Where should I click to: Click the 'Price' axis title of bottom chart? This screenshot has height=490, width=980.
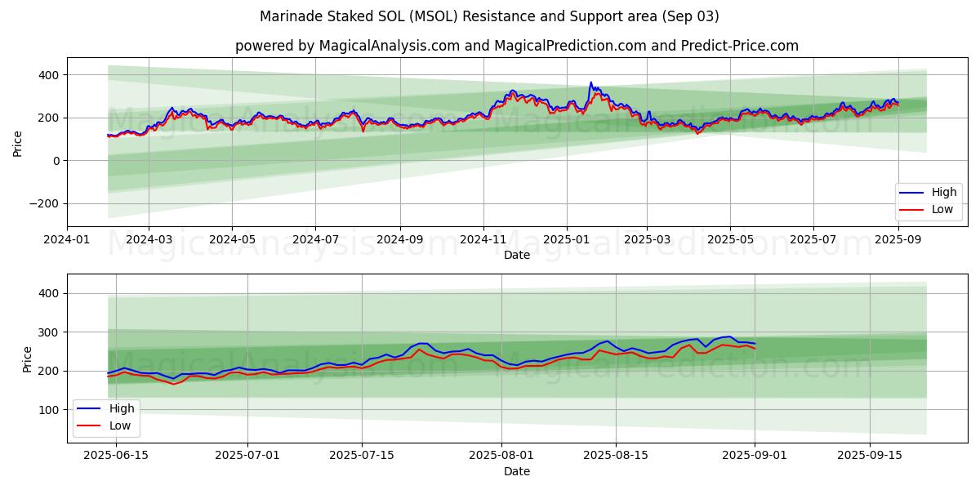click(28, 358)
